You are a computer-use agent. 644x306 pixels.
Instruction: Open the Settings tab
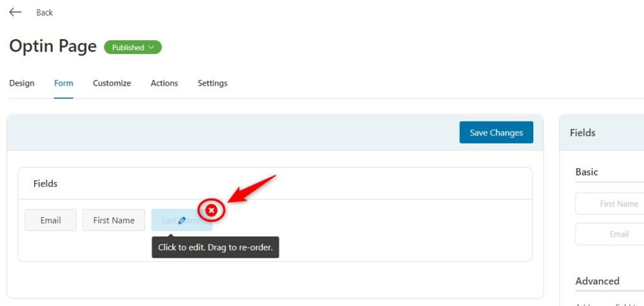[213, 83]
